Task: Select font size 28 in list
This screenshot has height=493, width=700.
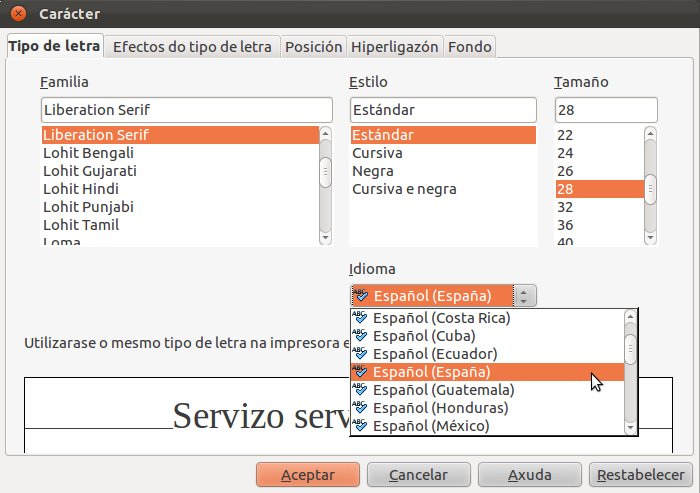Action: coord(600,189)
